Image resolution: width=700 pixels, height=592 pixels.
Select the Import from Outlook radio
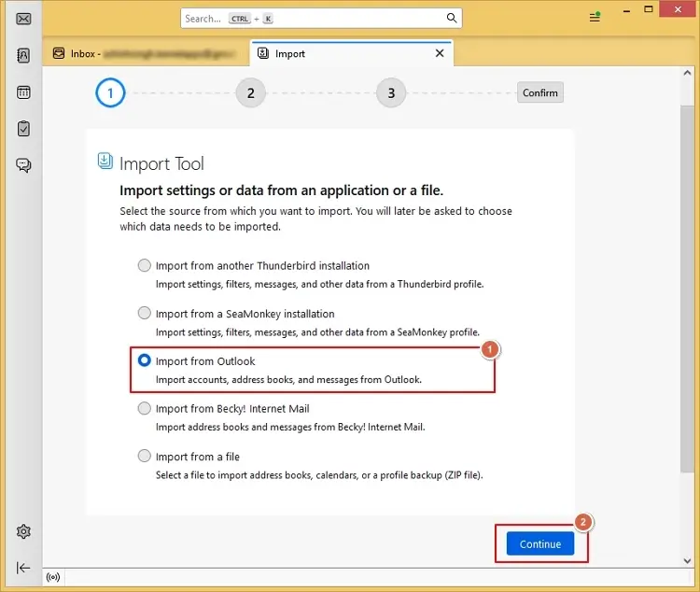click(x=144, y=360)
